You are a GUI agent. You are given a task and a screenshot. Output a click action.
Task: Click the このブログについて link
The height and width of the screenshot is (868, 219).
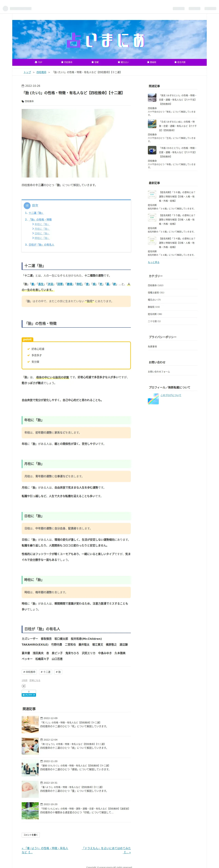click(x=171, y=395)
